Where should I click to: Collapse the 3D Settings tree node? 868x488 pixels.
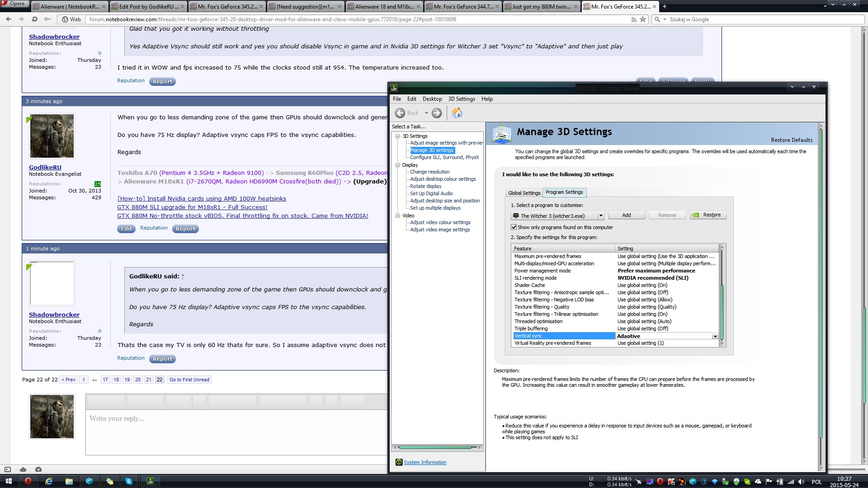tap(398, 136)
